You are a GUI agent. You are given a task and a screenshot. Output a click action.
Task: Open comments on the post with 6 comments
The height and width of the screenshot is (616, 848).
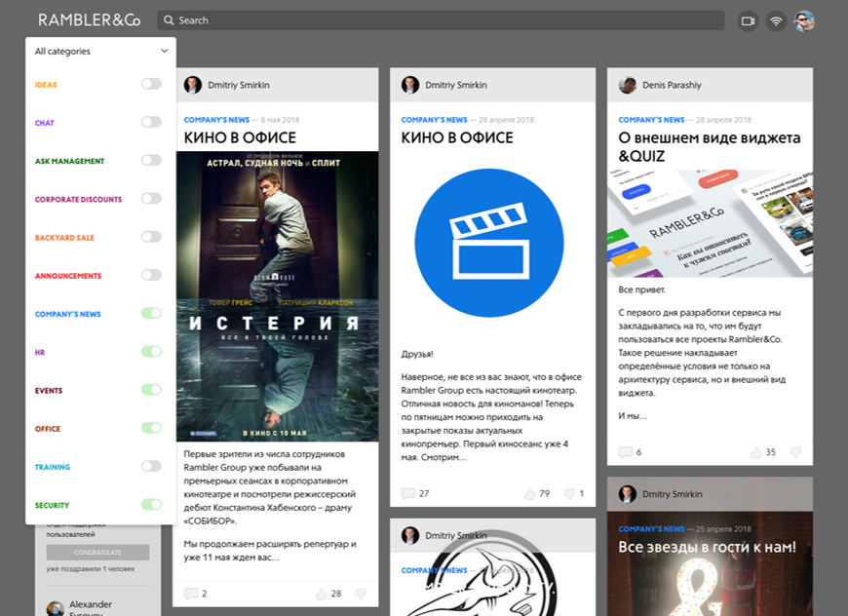pyautogui.click(x=625, y=452)
